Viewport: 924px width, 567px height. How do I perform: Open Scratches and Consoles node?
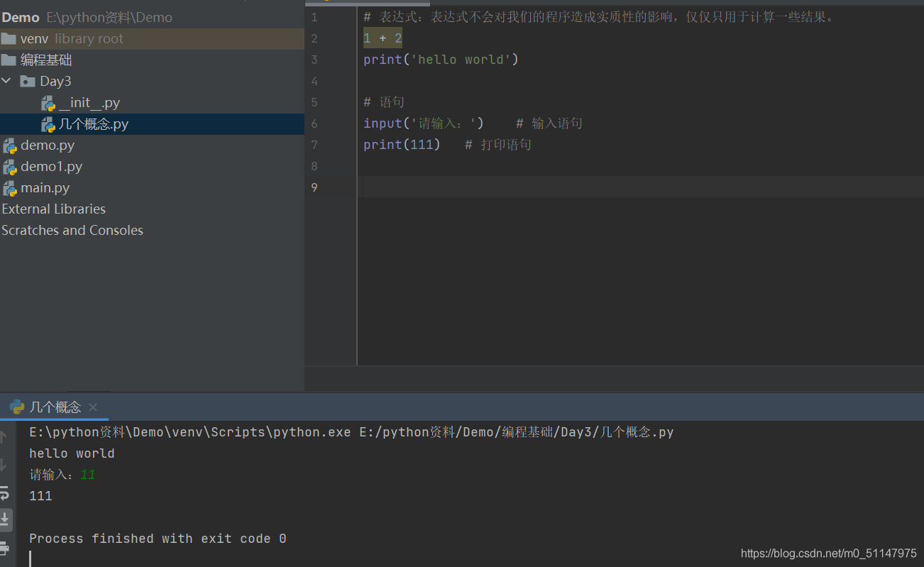(72, 230)
